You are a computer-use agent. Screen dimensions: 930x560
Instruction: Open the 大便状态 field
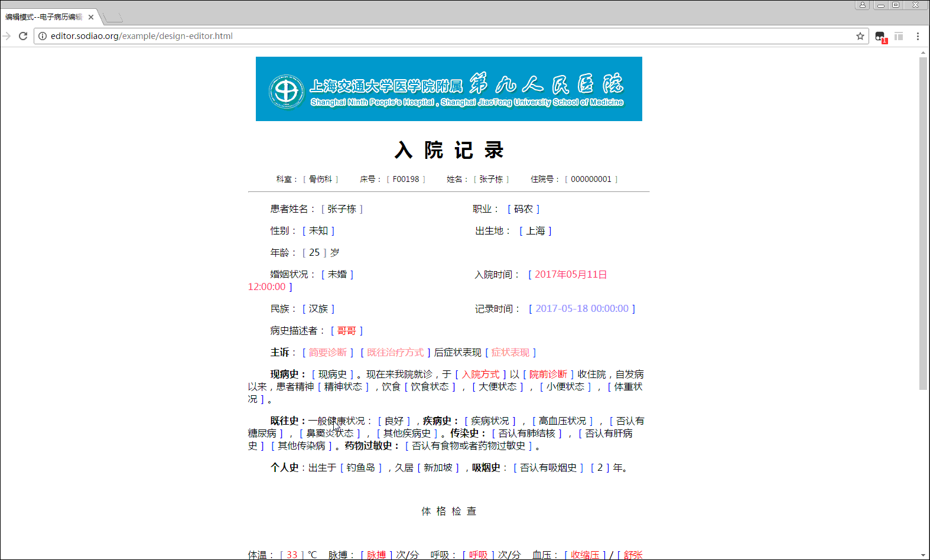(x=498, y=387)
